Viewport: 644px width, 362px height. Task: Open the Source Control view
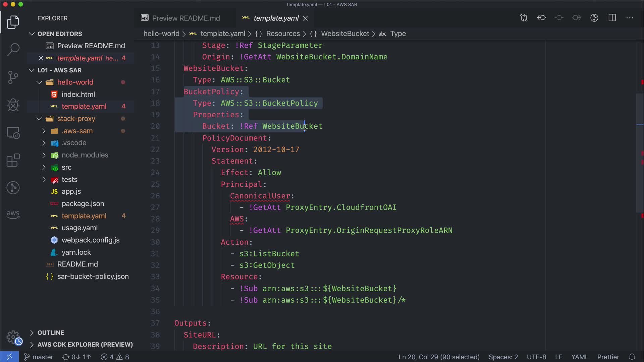click(x=13, y=77)
